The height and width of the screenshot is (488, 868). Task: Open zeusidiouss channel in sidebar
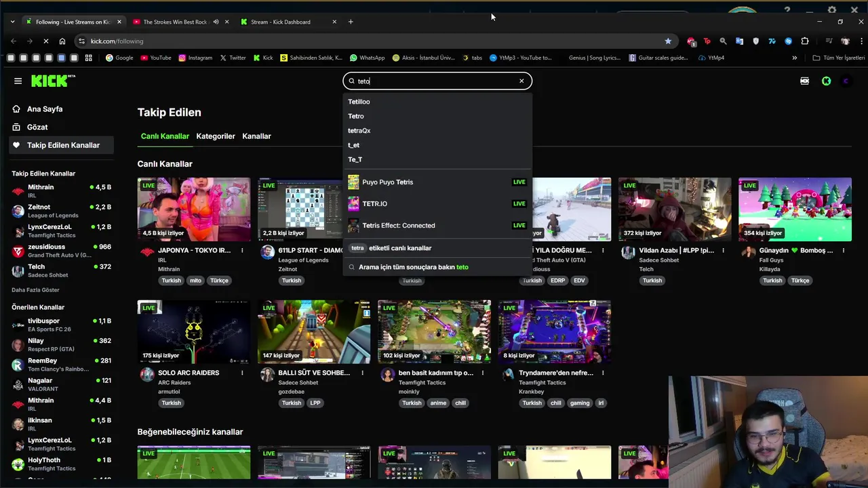coord(62,251)
